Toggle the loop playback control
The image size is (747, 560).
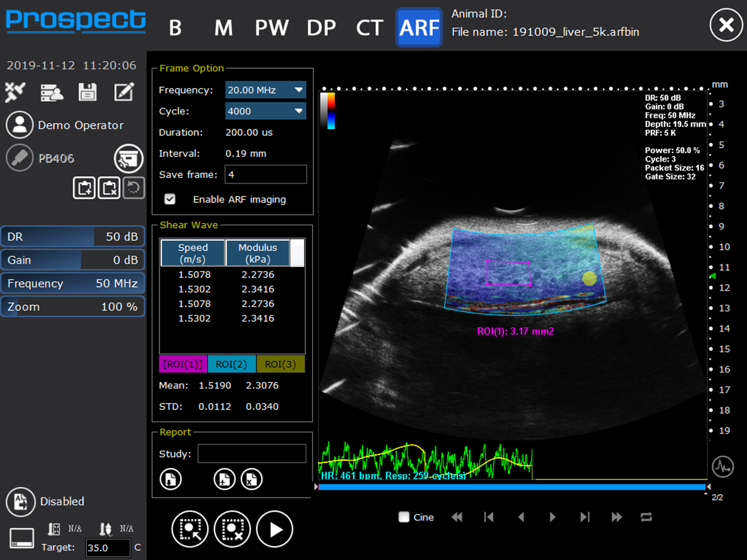click(x=646, y=517)
